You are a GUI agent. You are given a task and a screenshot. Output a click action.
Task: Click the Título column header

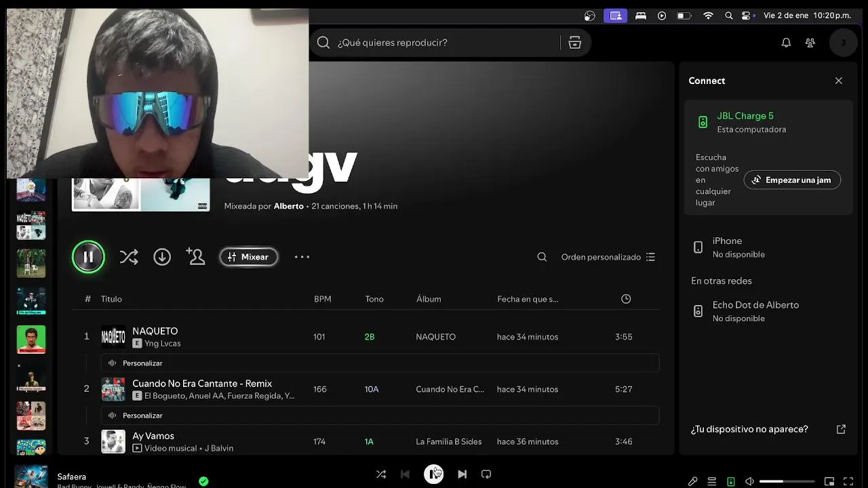pyautogui.click(x=111, y=299)
